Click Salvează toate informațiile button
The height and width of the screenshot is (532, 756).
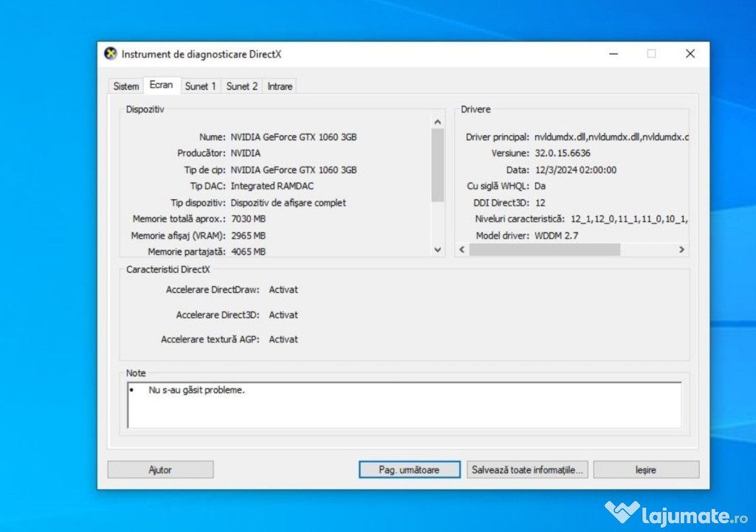pyautogui.click(x=527, y=470)
